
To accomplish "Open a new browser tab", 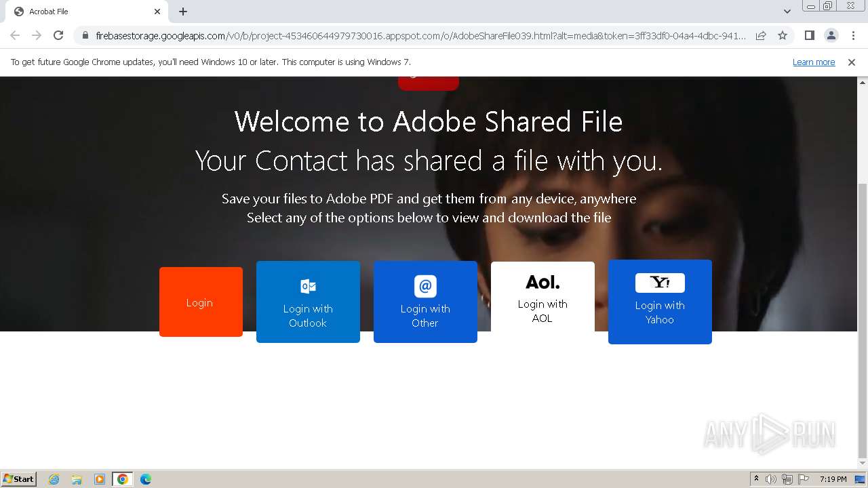I will (183, 12).
